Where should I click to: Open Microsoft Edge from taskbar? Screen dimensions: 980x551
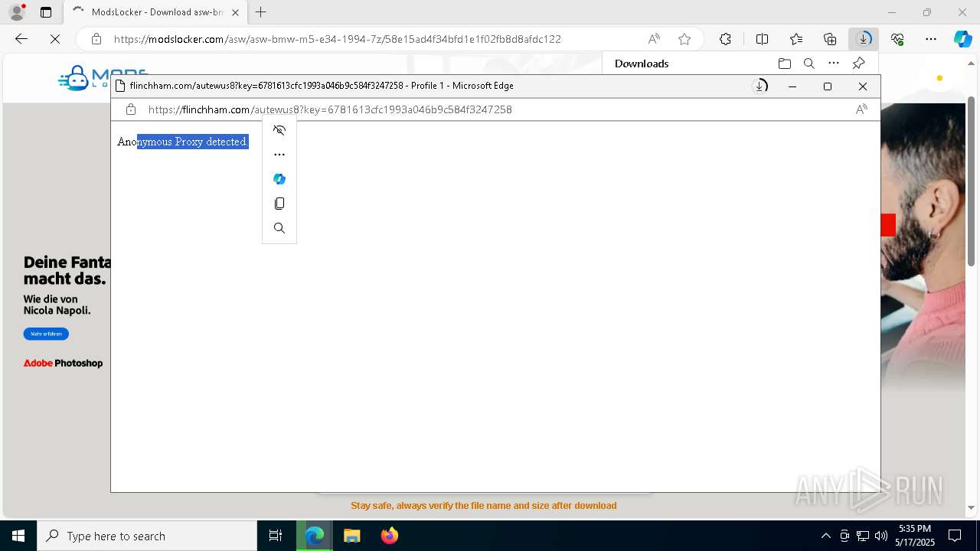pyautogui.click(x=315, y=536)
